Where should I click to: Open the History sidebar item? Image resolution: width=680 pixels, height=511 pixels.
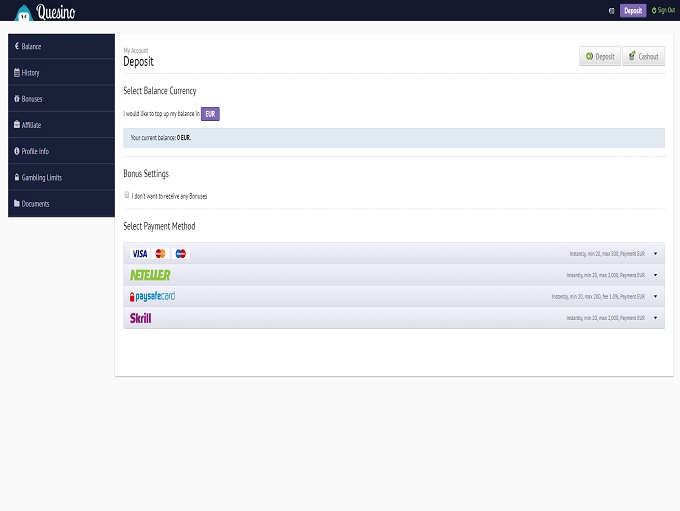[31, 73]
